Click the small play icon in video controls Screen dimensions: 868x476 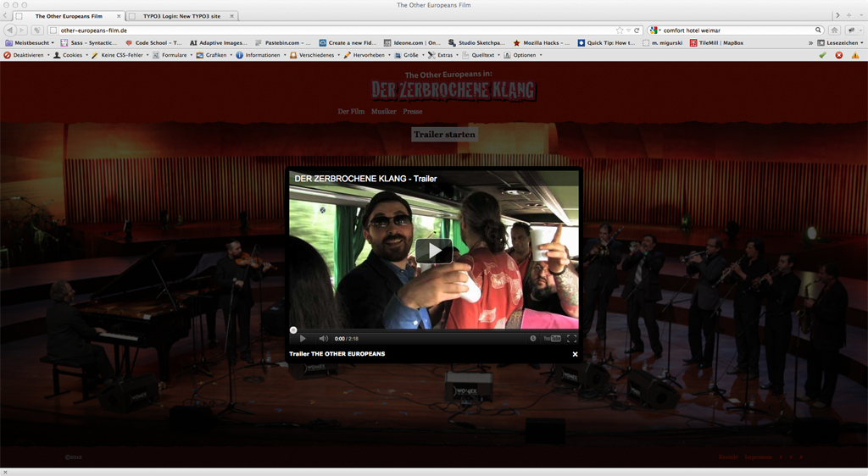click(x=303, y=339)
